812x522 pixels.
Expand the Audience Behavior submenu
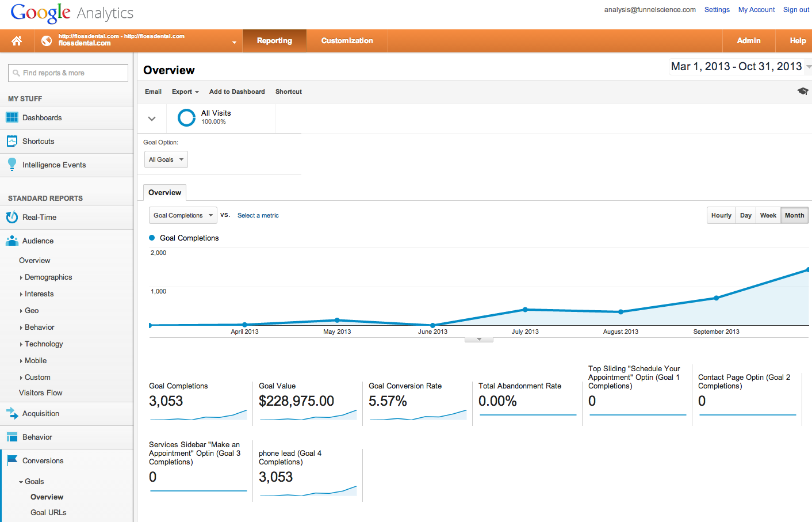(21, 327)
